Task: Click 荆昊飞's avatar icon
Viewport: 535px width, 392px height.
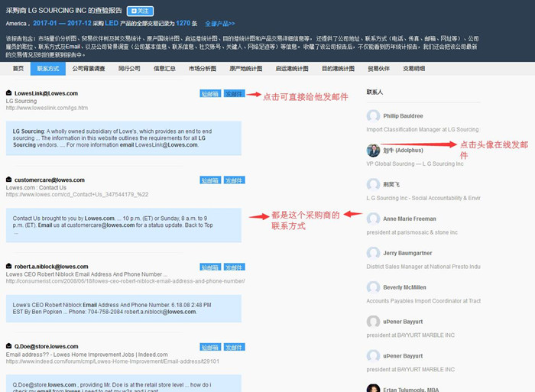Action: click(373, 185)
